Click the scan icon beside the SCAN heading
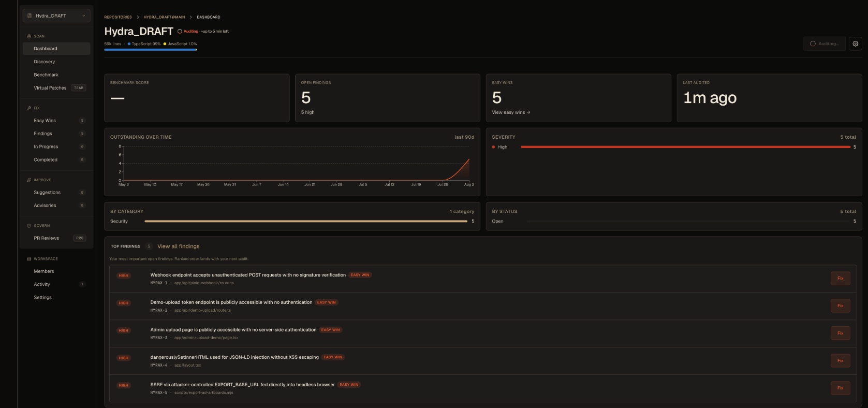 [29, 36]
